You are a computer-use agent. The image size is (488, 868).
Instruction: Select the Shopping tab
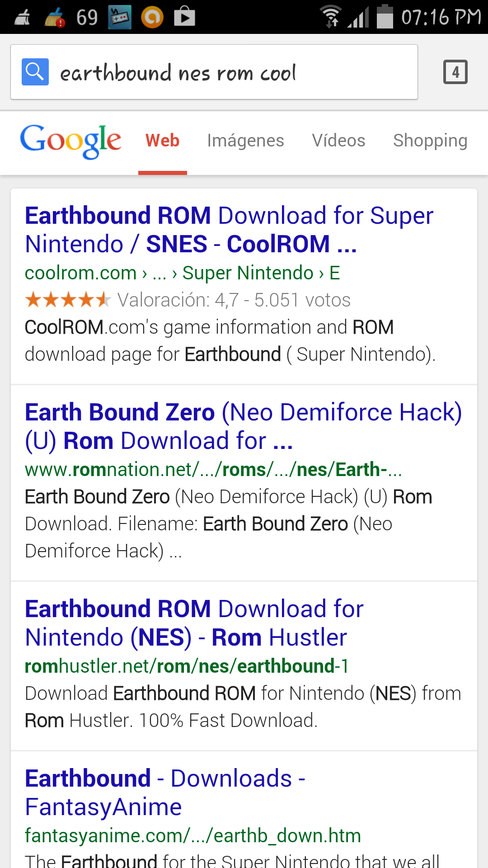tap(430, 141)
